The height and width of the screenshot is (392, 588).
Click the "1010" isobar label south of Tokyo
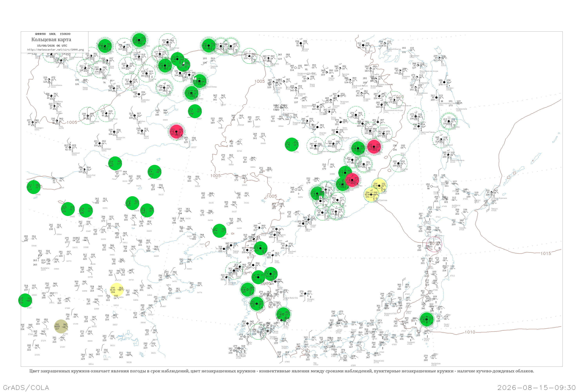click(x=470, y=332)
